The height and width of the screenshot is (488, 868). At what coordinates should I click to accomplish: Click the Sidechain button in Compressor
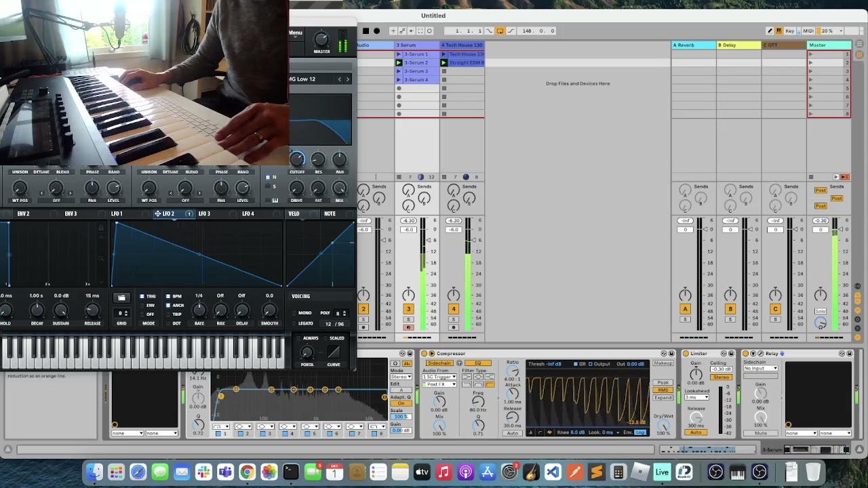(439, 363)
